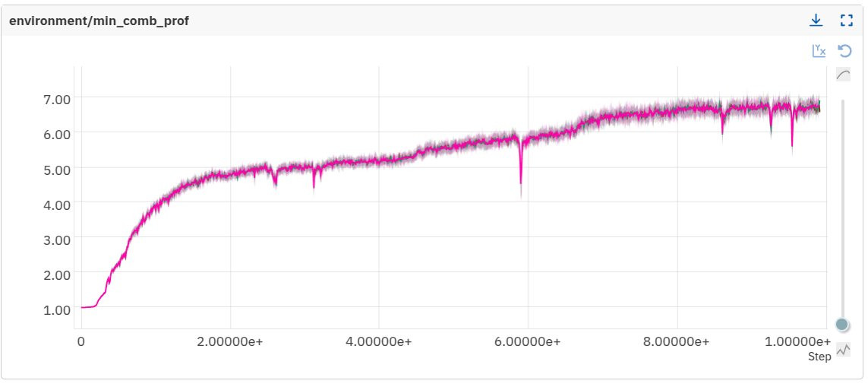Click the environment/min_comb_prof panel title

point(99,21)
